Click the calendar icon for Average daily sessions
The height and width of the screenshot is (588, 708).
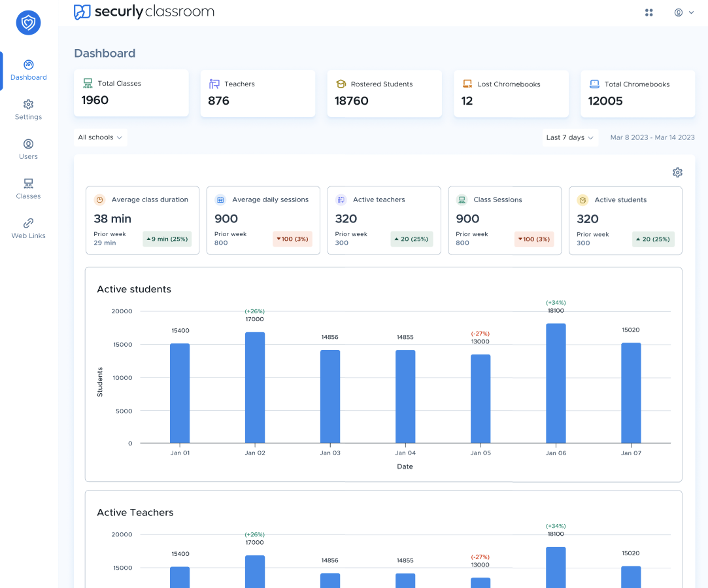coord(220,199)
